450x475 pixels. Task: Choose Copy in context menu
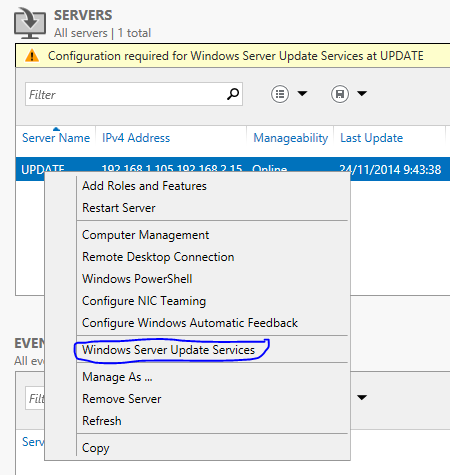point(96,448)
